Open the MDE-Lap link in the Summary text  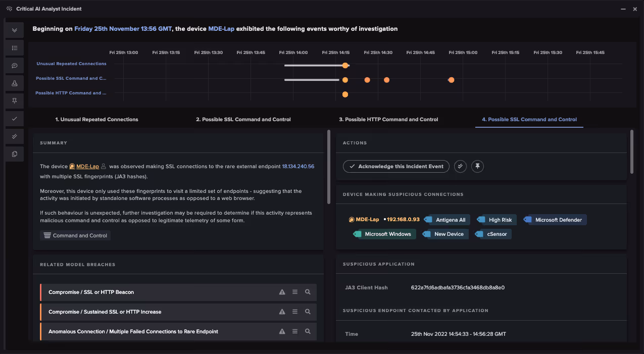tap(88, 166)
